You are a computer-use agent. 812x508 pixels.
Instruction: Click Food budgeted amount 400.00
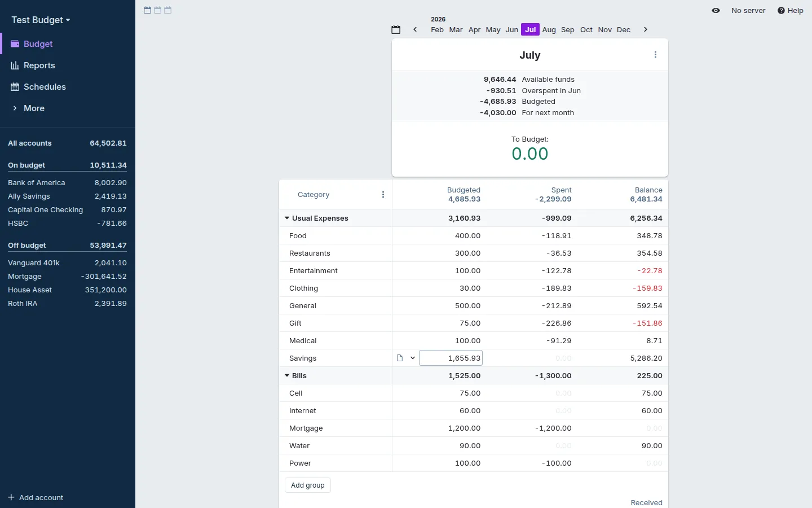tap(468, 236)
